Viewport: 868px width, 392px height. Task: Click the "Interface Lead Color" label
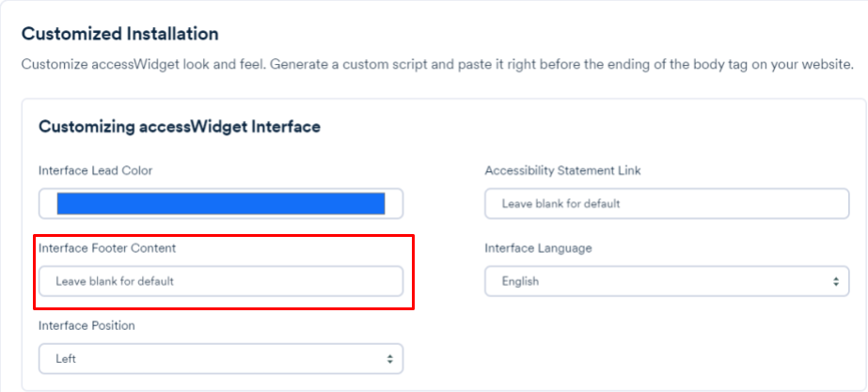point(95,170)
